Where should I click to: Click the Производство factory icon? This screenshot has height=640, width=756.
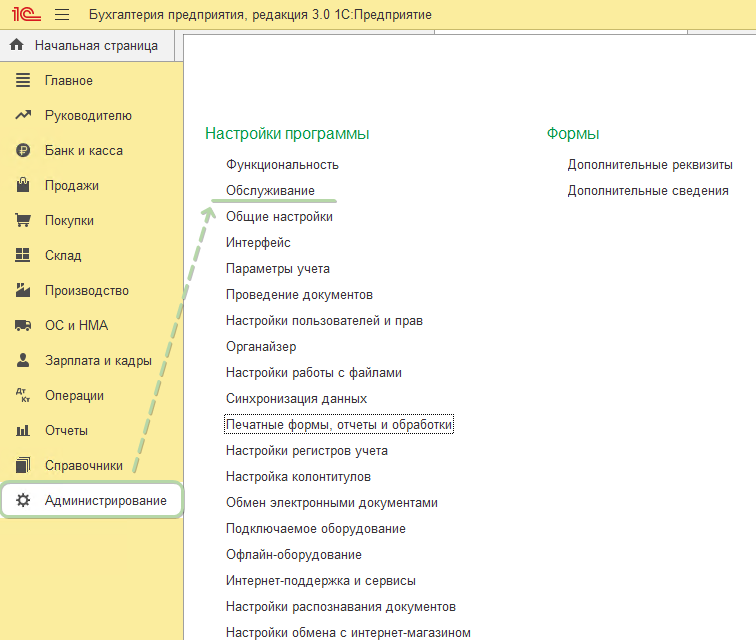click(x=23, y=290)
